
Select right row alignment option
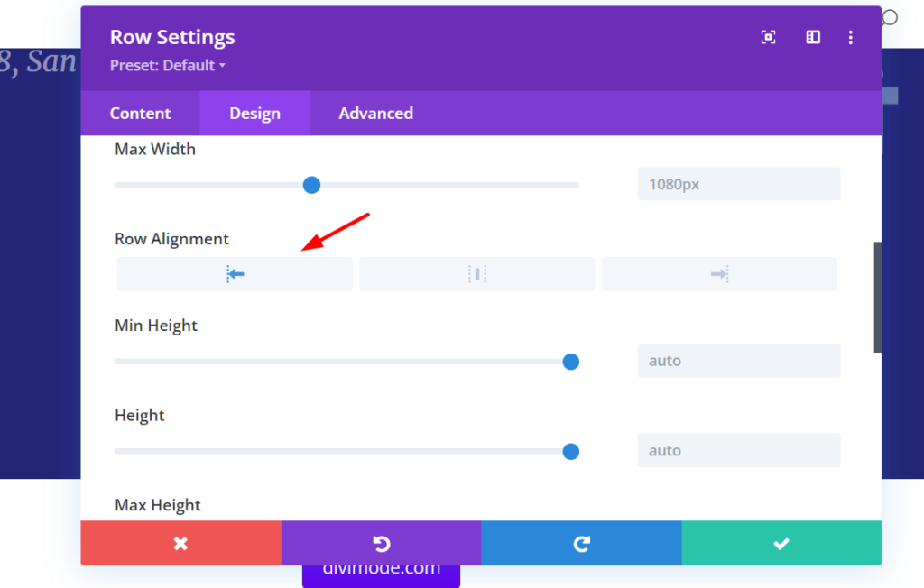tap(719, 274)
